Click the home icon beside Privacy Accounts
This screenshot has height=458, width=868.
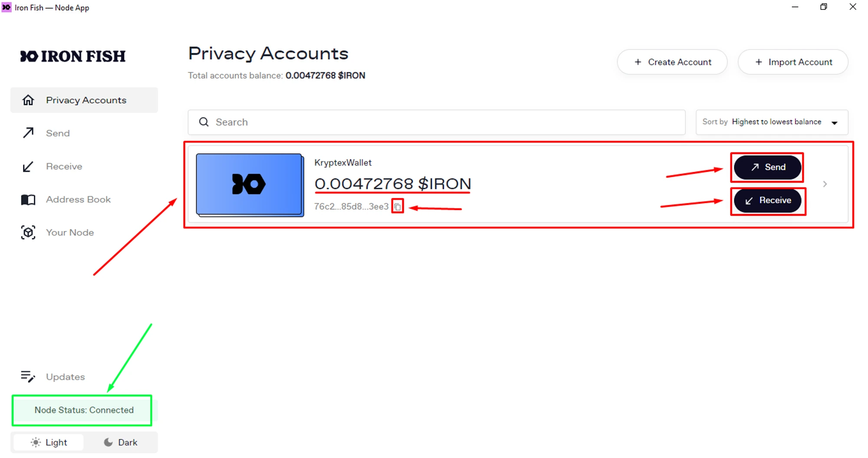tap(28, 100)
